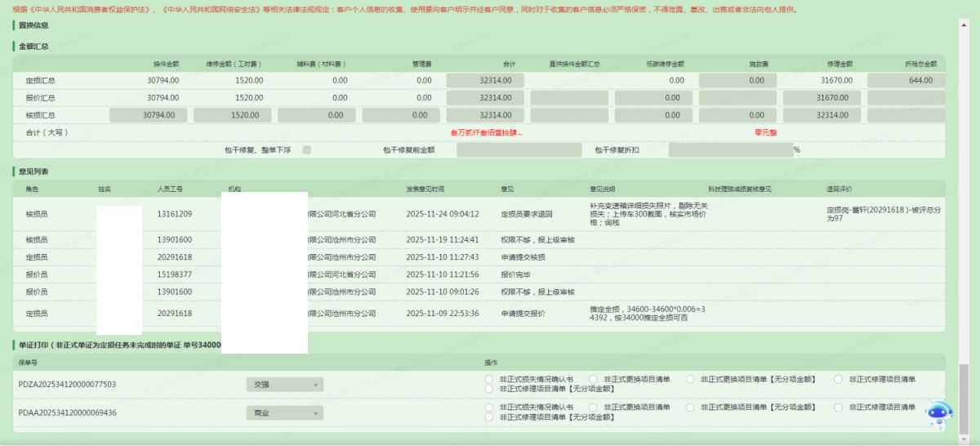
Task: Click the 包干修复折扣 percentage field
Action: click(x=729, y=150)
